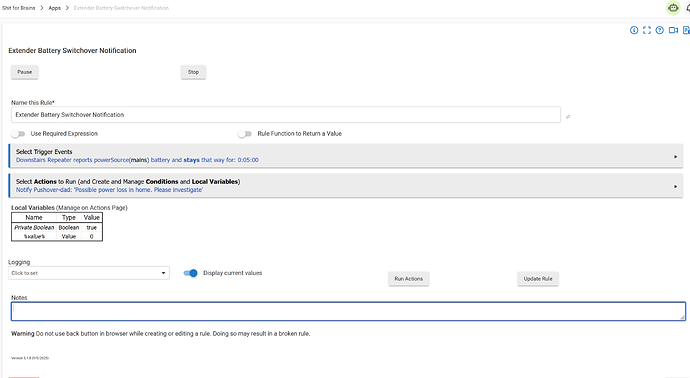Viewport: 690px width, 378px height.
Task: Click the version number text
Action: [x=30, y=358]
